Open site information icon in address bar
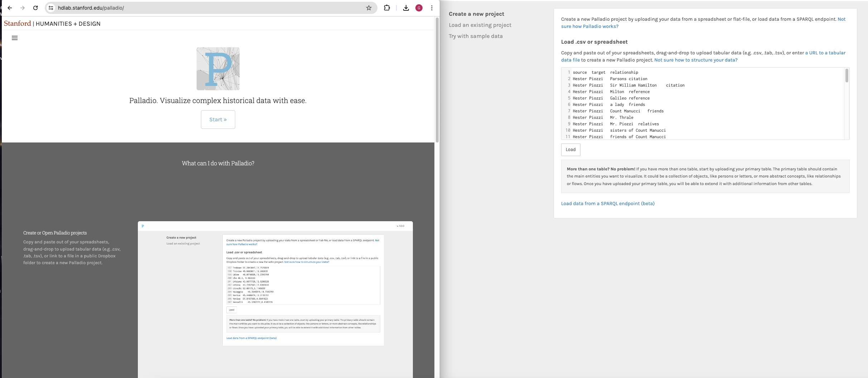The width and height of the screenshot is (868, 378). [51, 8]
